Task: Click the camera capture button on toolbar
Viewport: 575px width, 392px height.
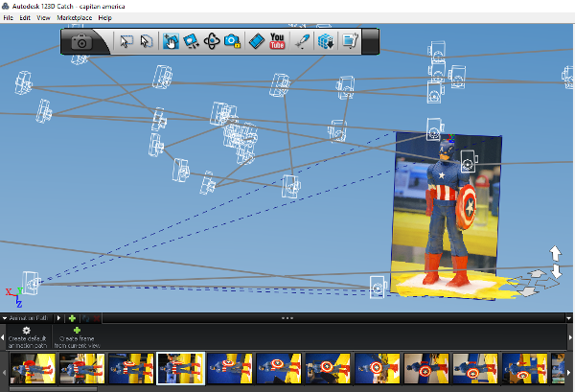Action: click(81, 42)
